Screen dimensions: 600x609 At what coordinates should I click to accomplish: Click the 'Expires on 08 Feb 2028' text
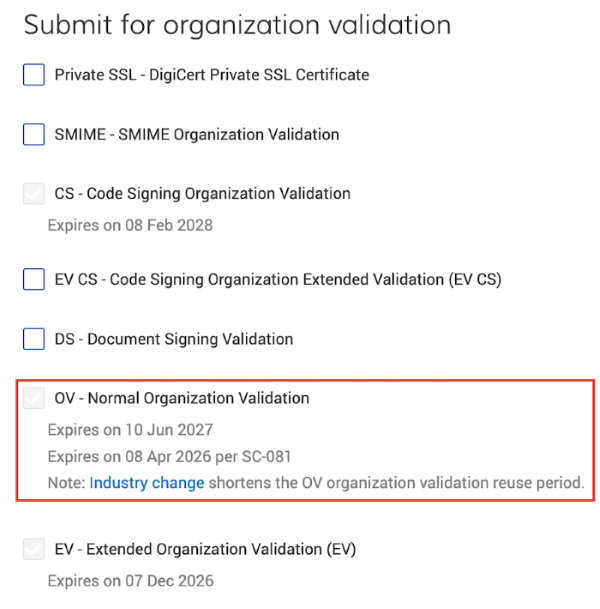(x=130, y=226)
